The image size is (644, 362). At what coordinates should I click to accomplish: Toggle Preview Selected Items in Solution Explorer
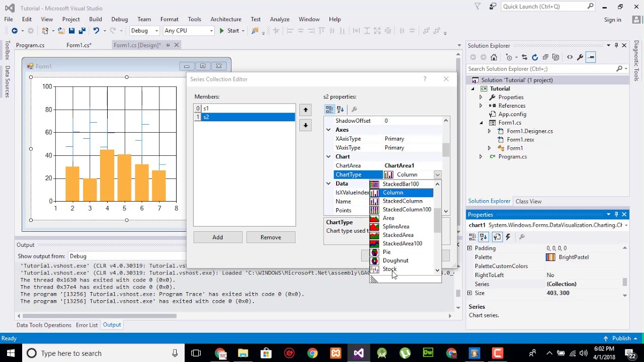pyautogui.click(x=592, y=57)
